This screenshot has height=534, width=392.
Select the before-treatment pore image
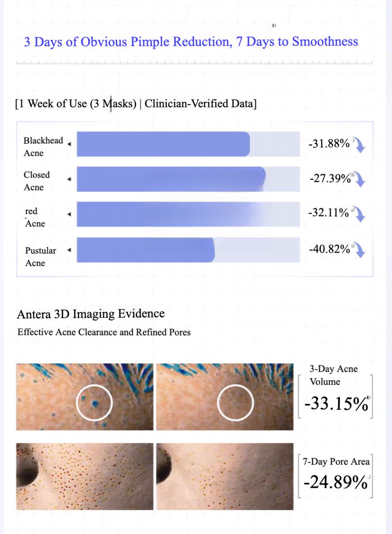[85, 476]
